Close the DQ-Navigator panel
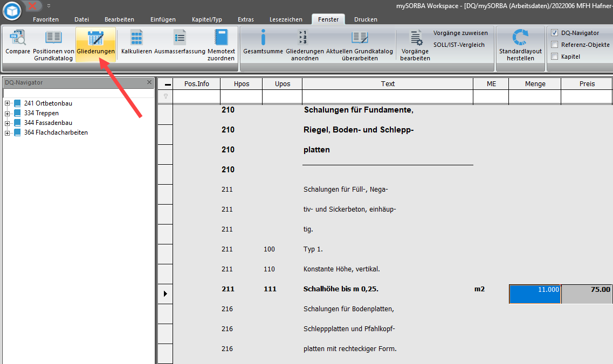This screenshot has height=364, width=613. click(x=149, y=82)
